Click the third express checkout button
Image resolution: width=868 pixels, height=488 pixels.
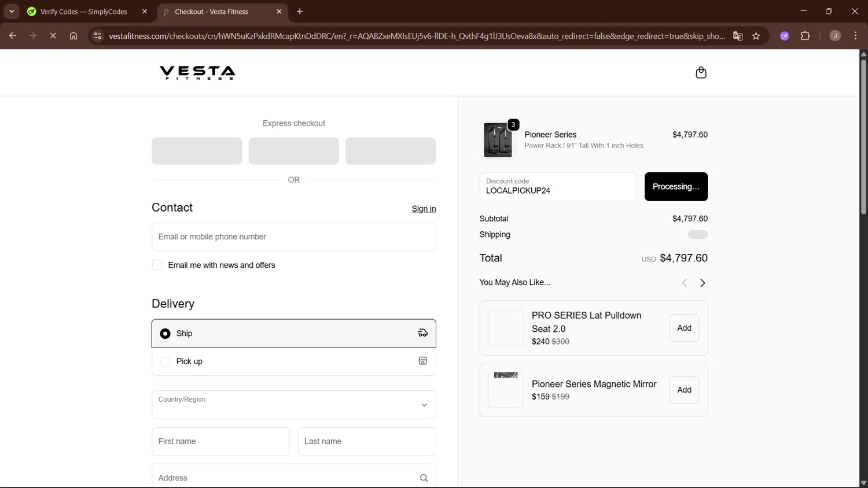[x=391, y=151]
